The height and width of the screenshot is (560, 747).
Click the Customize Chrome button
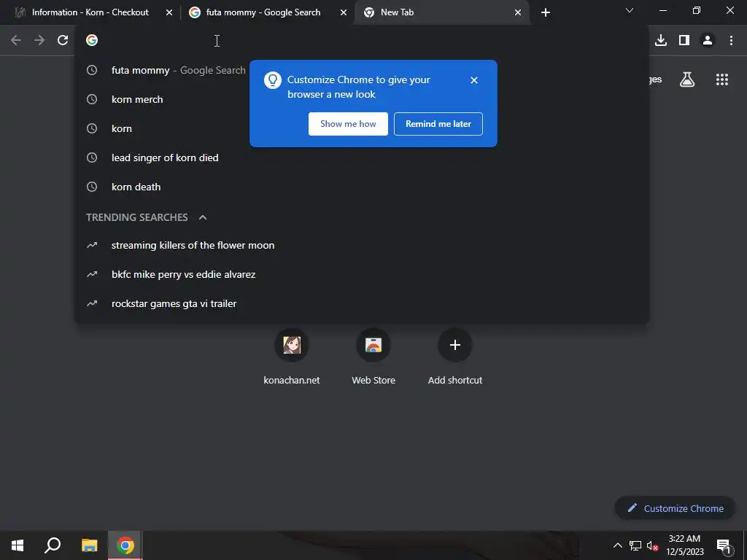tap(676, 508)
